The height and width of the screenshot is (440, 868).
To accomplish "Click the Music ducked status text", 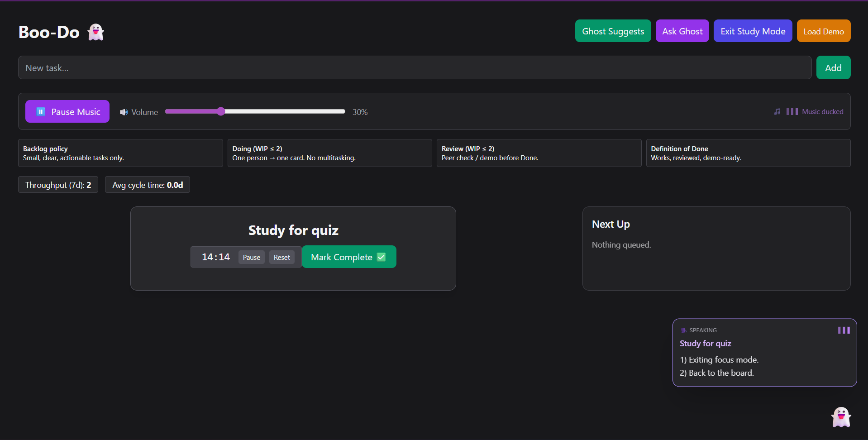I will (823, 112).
